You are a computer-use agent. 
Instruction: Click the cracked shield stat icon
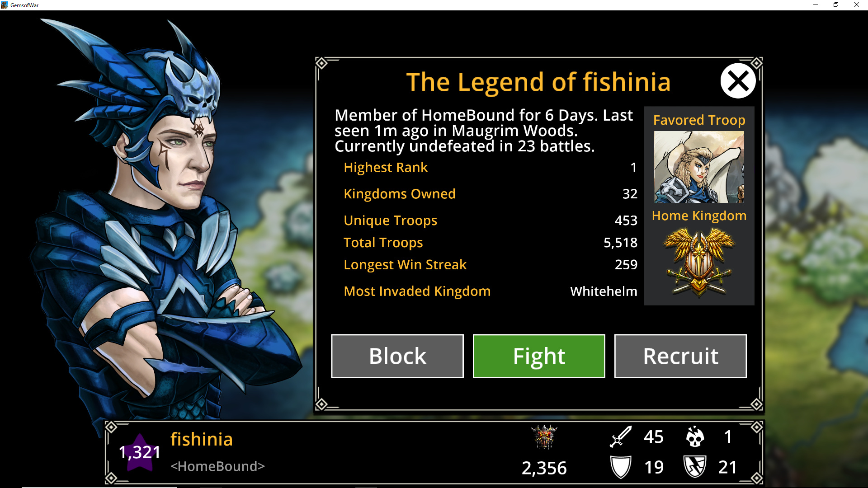tap(695, 467)
